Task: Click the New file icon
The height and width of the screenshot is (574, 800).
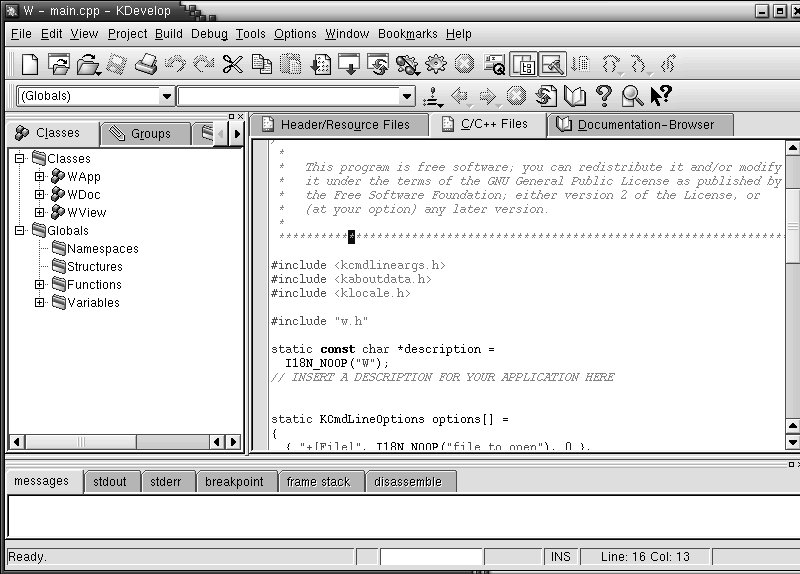Action: (x=30, y=65)
